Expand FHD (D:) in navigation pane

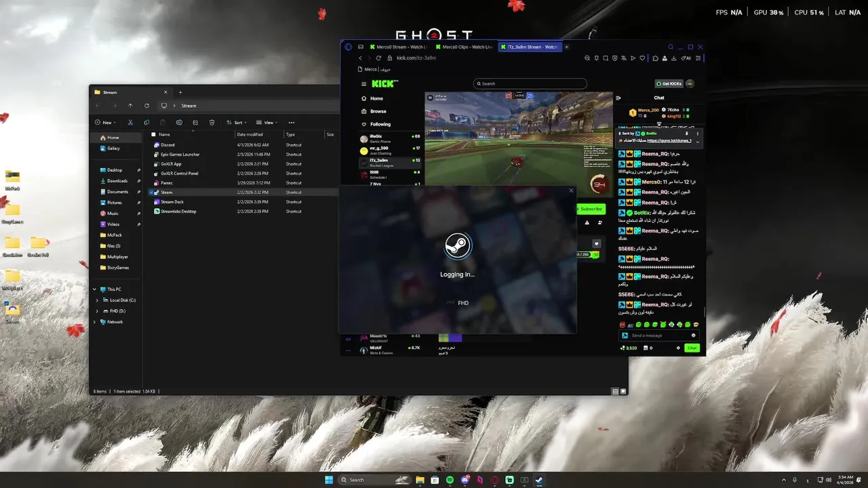coord(98,311)
